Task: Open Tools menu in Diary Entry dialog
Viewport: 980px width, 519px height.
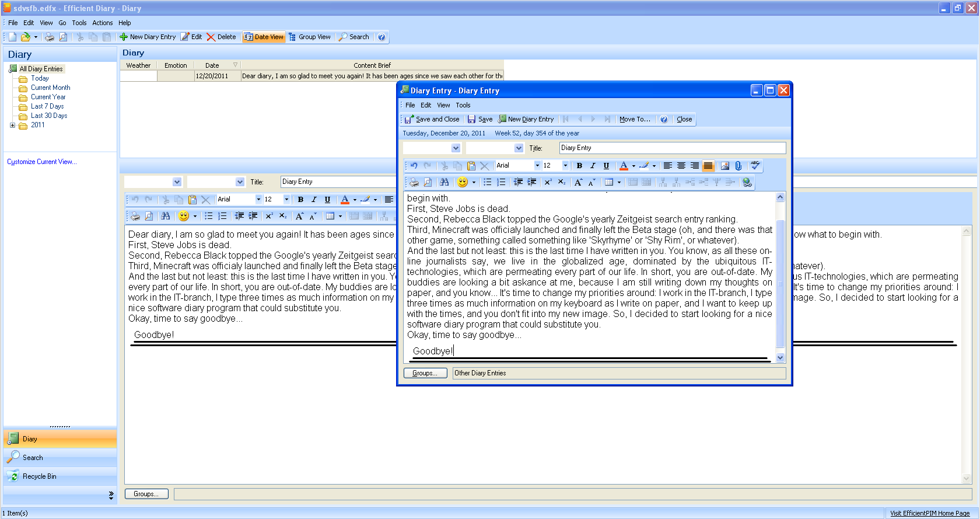Action: (x=463, y=105)
